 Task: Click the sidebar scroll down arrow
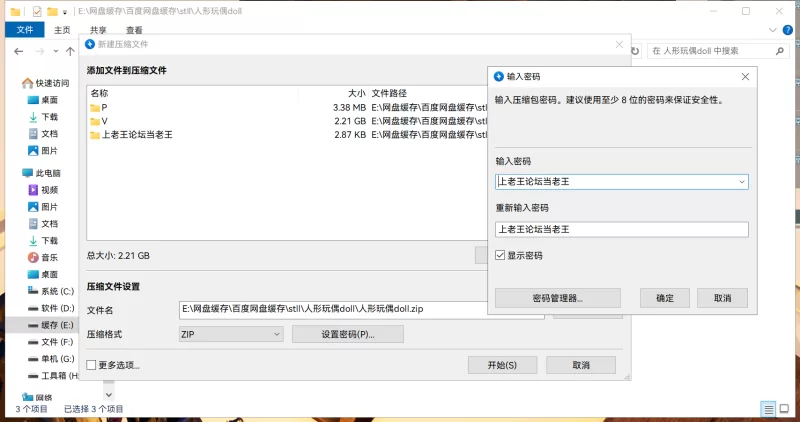point(109,395)
